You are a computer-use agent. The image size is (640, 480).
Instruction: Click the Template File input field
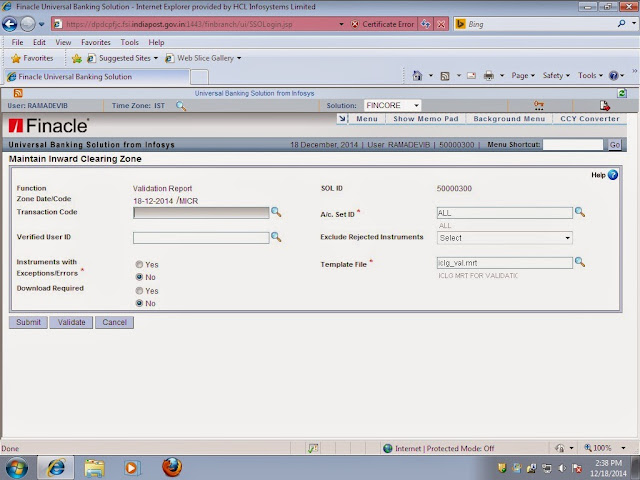504,263
